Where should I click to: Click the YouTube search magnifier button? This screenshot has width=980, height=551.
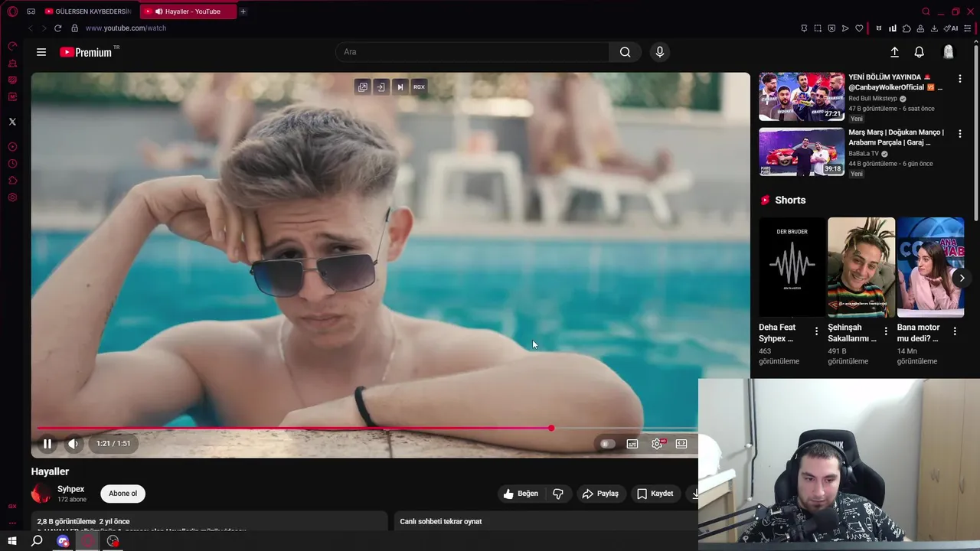[626, 52]
